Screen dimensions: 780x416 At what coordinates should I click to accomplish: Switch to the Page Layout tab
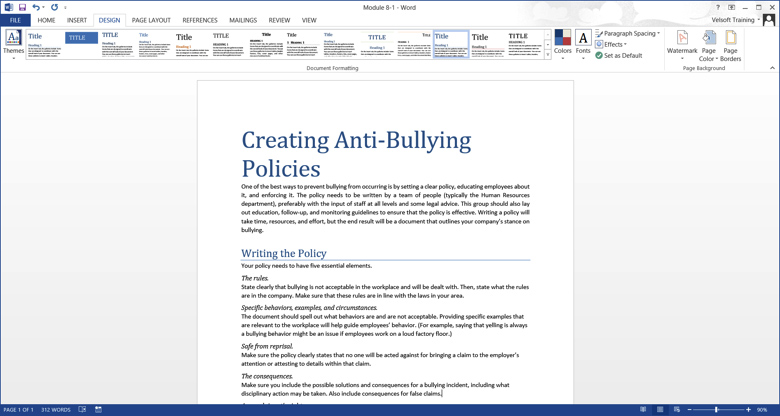(151, 20)
